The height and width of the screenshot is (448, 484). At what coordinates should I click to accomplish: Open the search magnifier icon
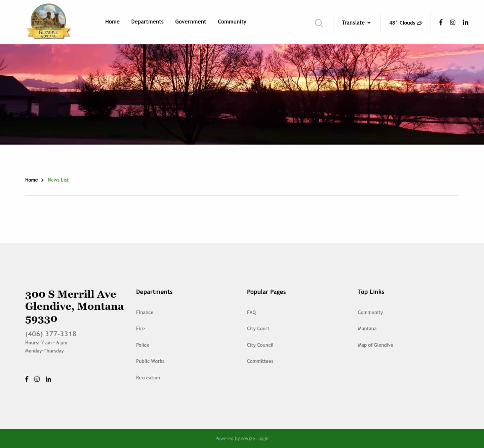[x=319, y=23]
